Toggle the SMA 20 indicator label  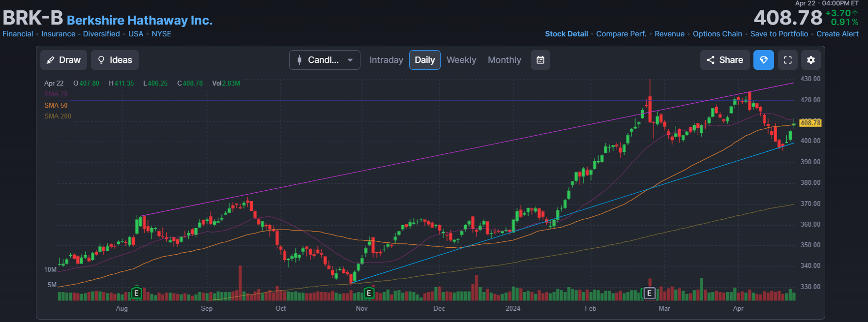click(x=56, y=94)
